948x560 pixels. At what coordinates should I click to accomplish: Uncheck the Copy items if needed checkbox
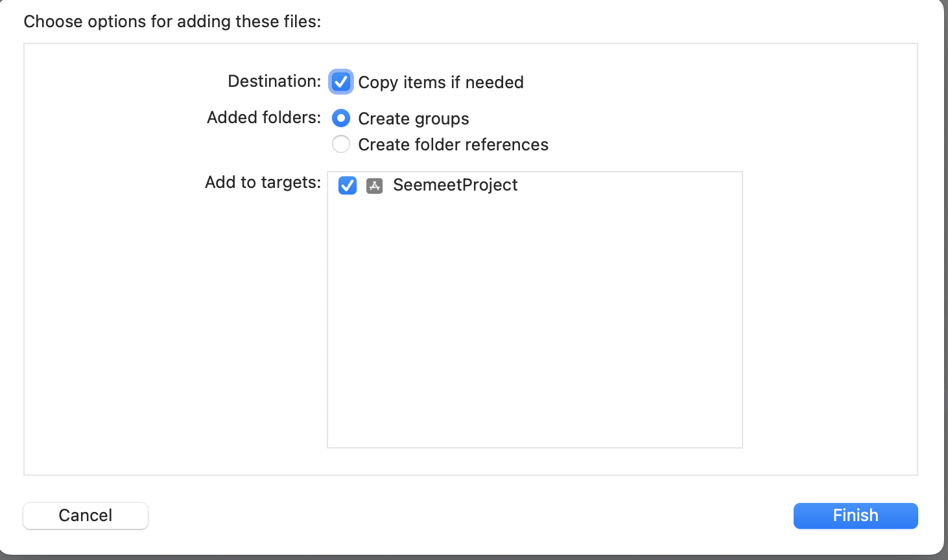(x=341, y=82)
